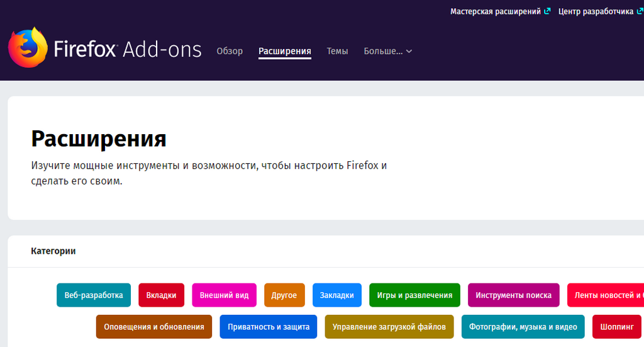
Task: Choose the Вкладки category
Action: (x=162, y=295)
